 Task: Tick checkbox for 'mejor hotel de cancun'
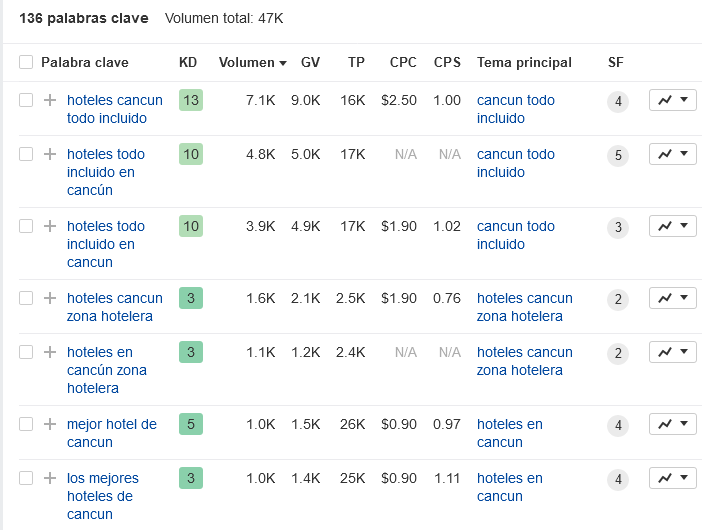coord(26,424)
